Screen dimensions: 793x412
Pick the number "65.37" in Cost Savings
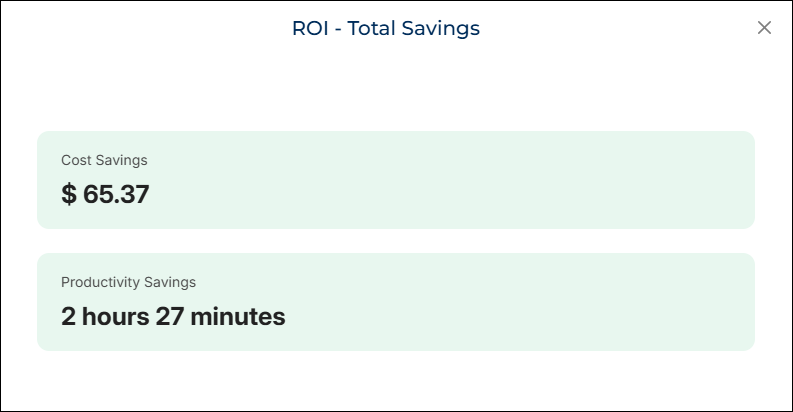click(116, 194)
